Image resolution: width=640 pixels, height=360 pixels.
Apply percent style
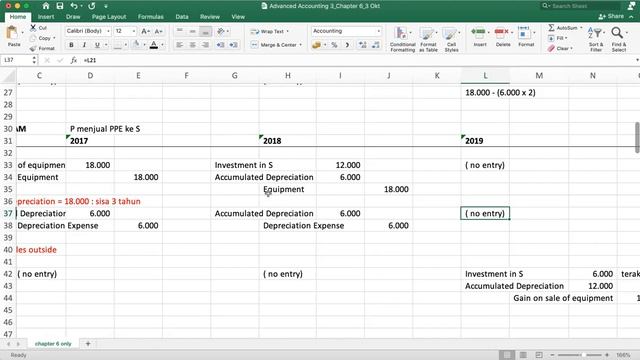334,45
